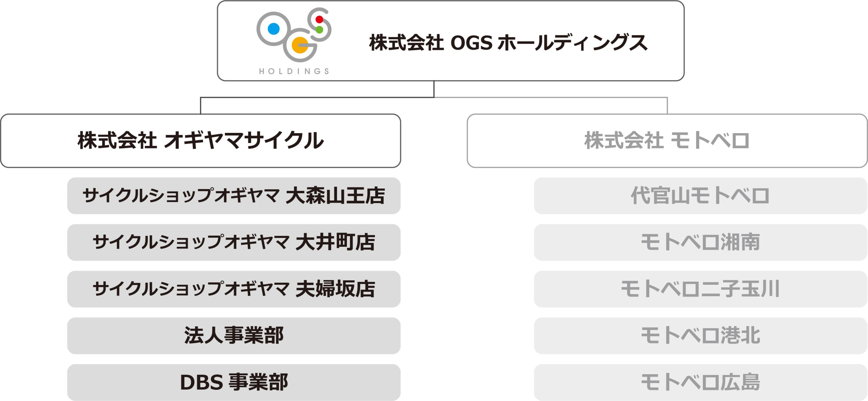Select the 株式会社 OGS ホールディングス title
Image resolution: width=868 pixels, height=401 pixels.
508,43
